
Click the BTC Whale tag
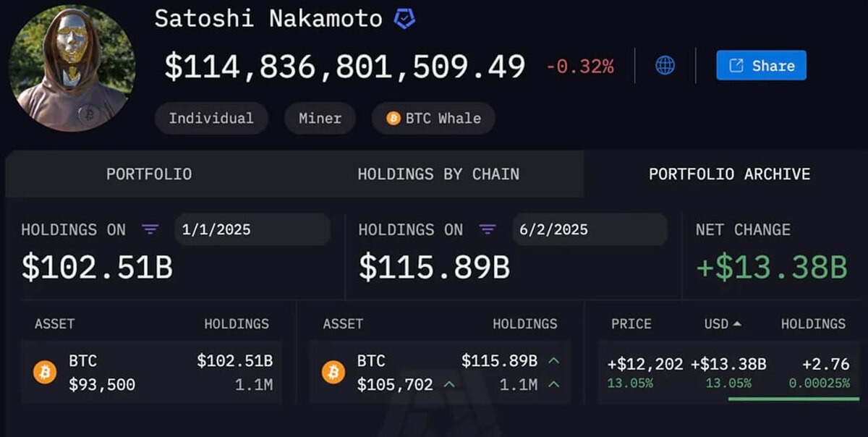(433, 119)
